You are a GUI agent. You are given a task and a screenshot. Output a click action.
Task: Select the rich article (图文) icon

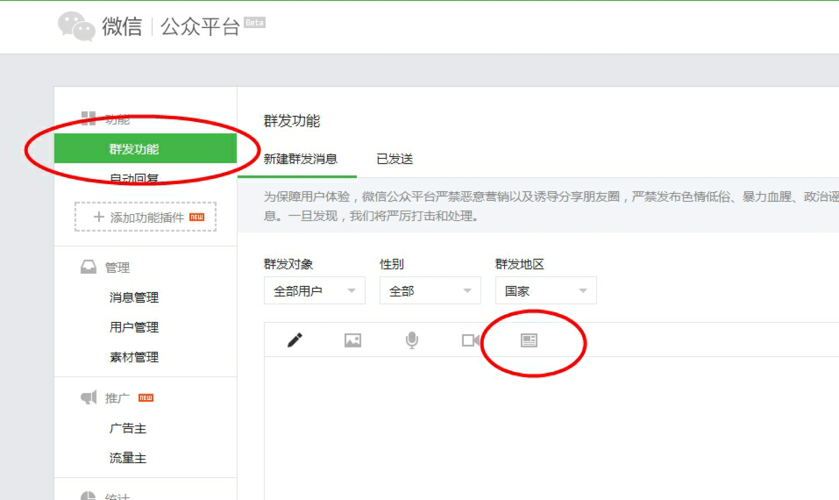click(529, 340)
